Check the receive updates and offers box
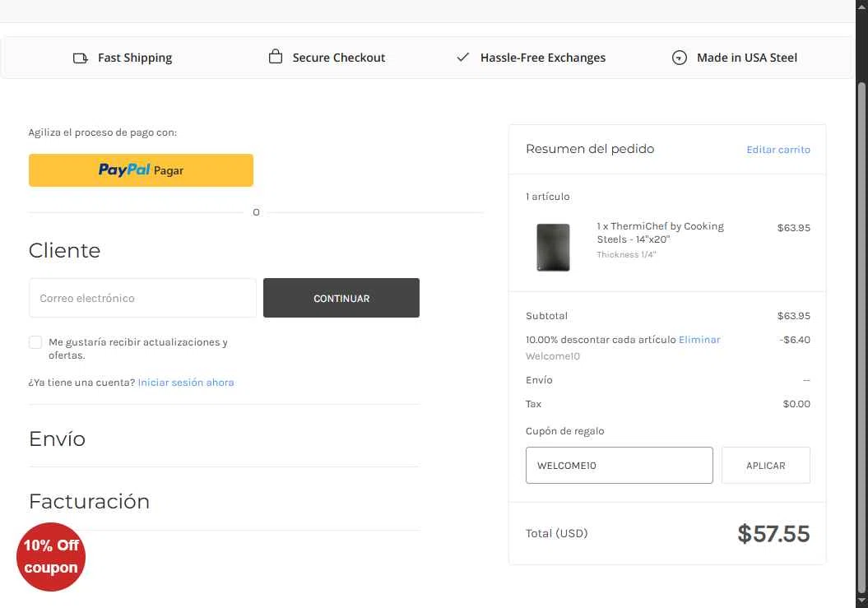Screen dimensions: 868x608 35,342
